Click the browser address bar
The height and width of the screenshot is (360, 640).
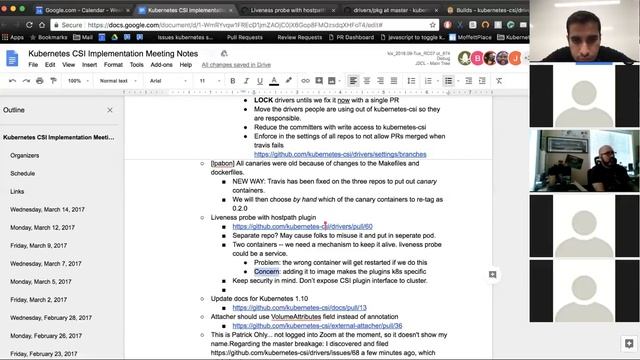click(x=245, y=25)
